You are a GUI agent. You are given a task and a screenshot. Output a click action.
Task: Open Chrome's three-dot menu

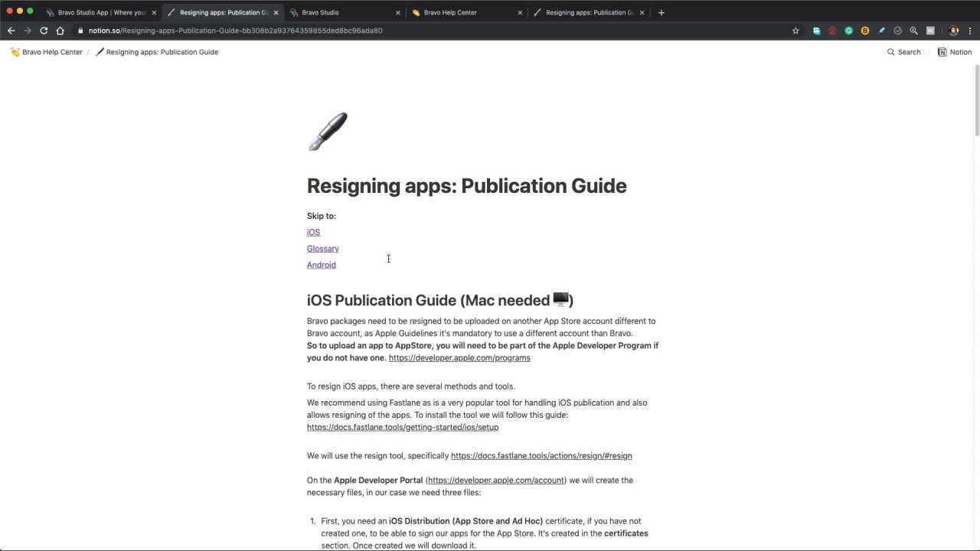[x=970, y=31]
